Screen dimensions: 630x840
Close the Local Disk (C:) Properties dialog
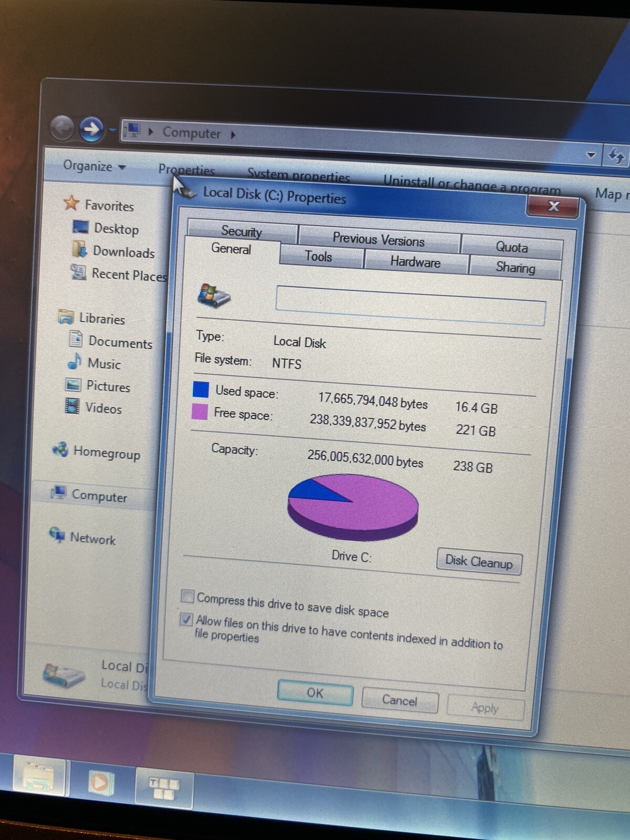(x=553, y=206)
